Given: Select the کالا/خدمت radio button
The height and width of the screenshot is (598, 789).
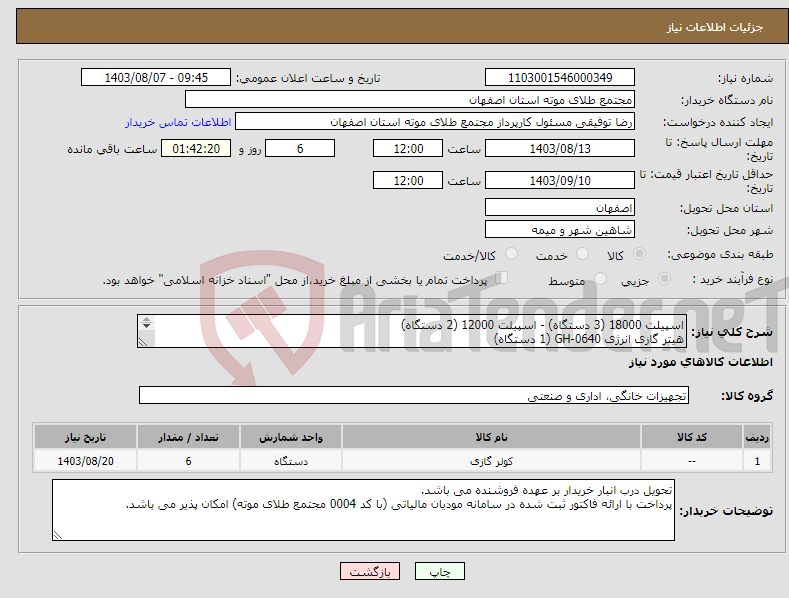Looking at the screenshot, I should pyautogui.click(x=511, y=254).
